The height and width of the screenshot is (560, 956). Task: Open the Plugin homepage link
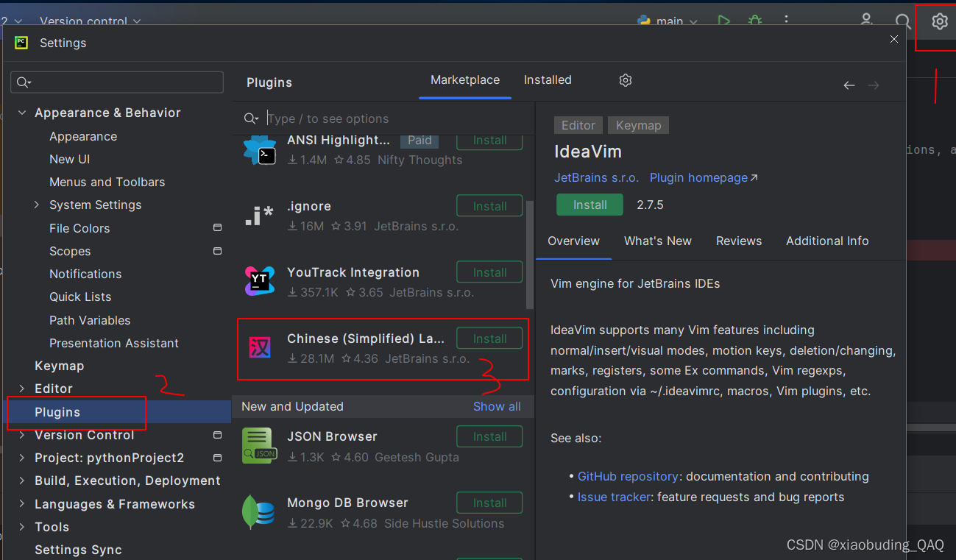704,177
